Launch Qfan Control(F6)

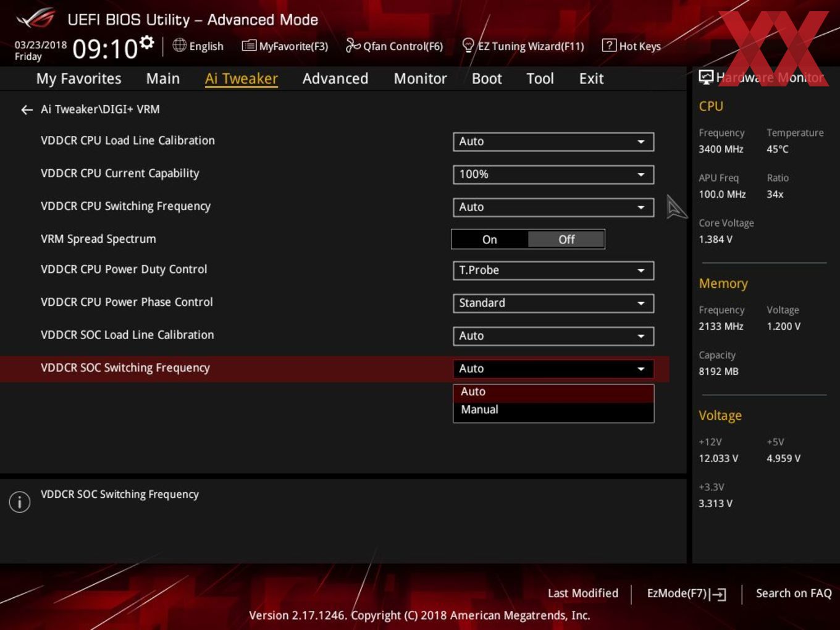pyautogui.click(x=394, y=46)
